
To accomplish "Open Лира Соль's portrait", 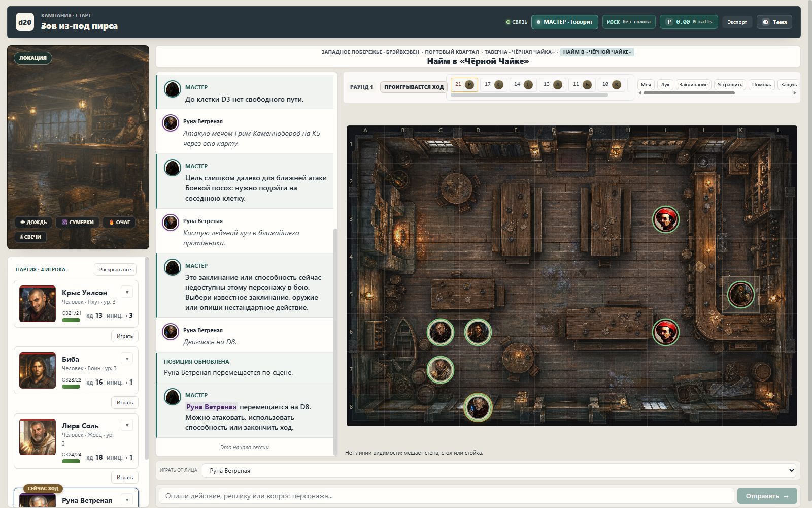I will (38, 437).
